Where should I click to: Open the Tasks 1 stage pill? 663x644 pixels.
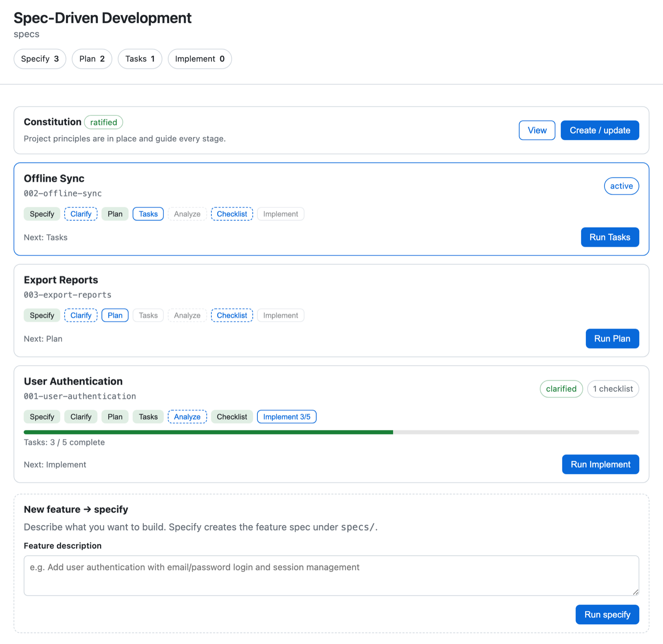pyautogui.click(x=140, y=59)
